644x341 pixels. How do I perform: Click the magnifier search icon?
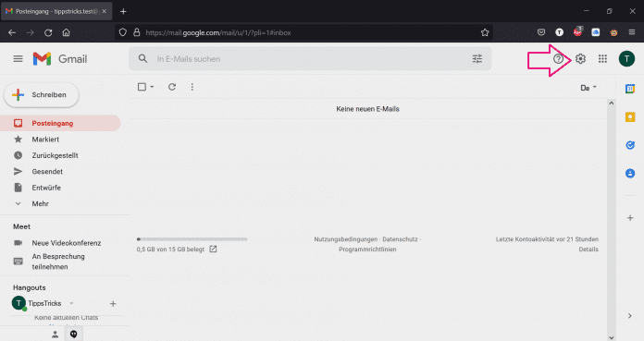tap(142, 58)
